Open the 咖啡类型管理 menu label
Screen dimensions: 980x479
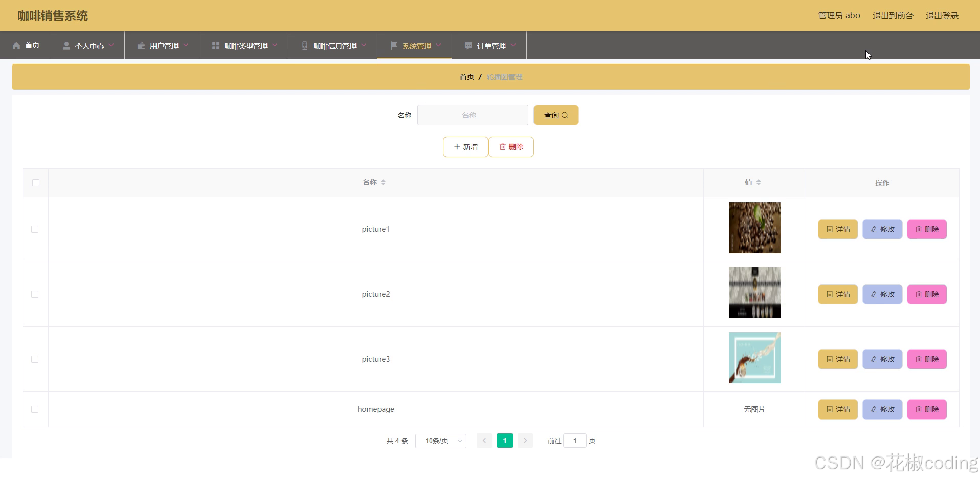(246, 46)
